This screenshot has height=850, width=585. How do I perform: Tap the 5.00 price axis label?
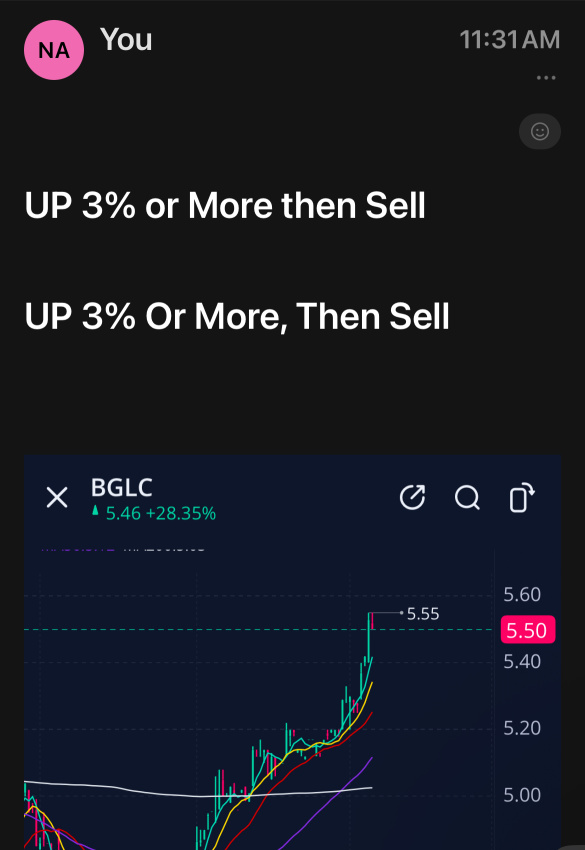[x=522, y=795]
